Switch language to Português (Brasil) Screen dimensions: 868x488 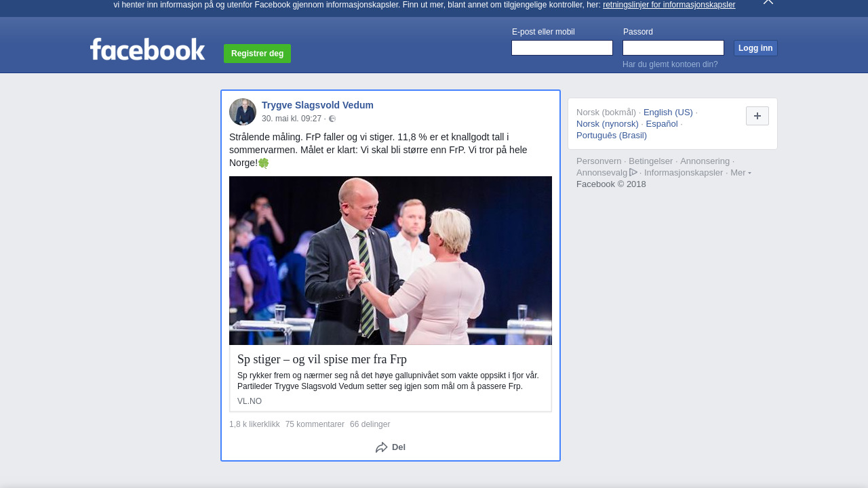[612, 136]
